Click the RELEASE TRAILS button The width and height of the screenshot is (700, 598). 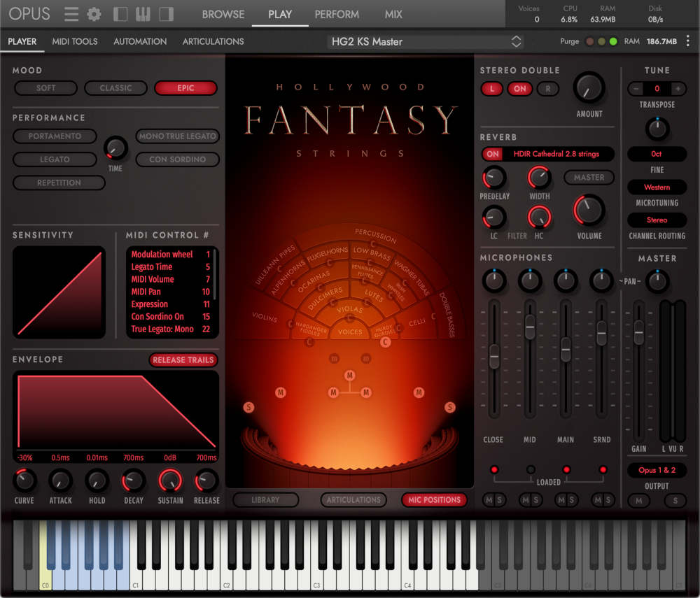pyautogui.click(x=183, y=359)
